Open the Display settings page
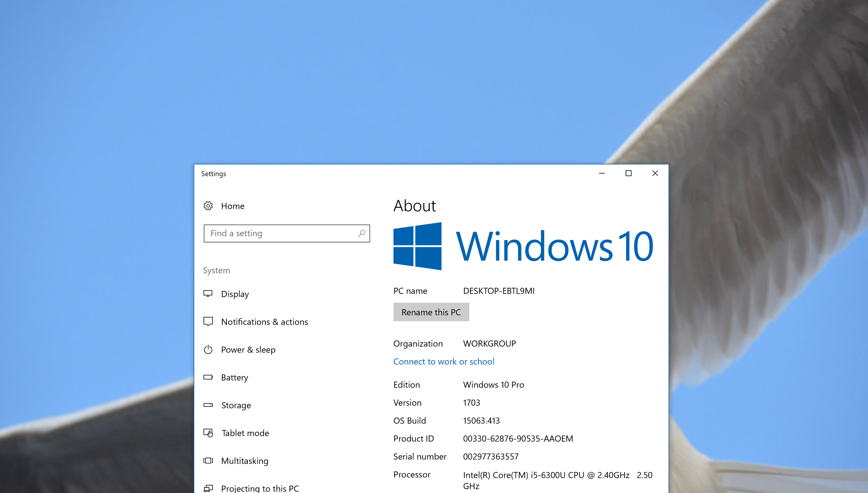The height and width of the screenshot is (493, 868). 235,294
